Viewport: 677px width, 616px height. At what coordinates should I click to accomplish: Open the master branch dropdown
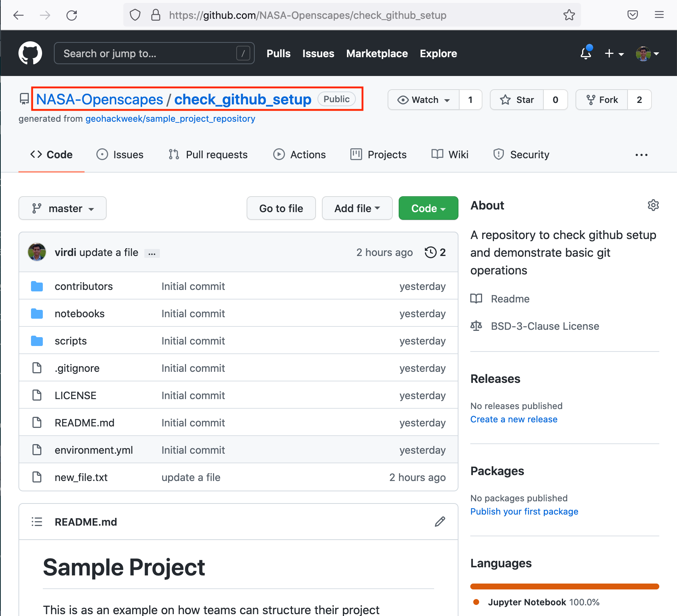(62, 208)
